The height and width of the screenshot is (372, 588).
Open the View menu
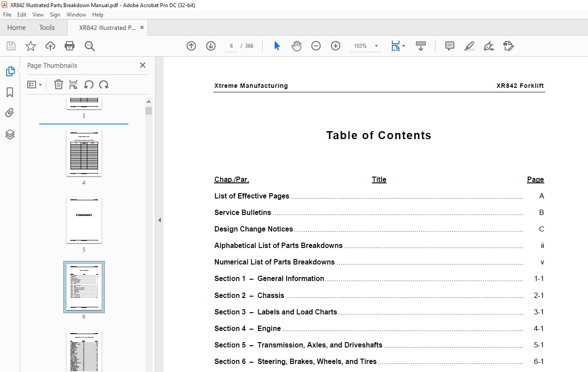pyautogui.click(x=38, y=15)
